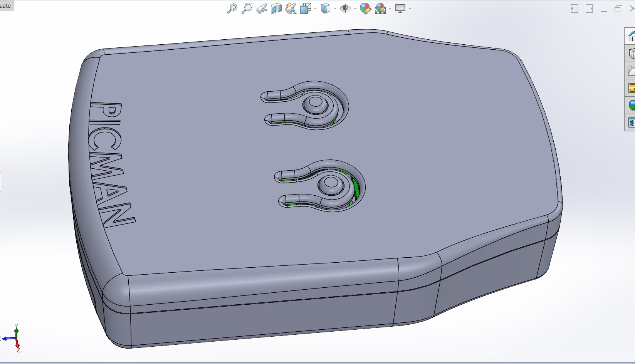Expand the Apply Scene dropdown arrow
Viewport: 635px width, 364px height.
coord(390,8)
